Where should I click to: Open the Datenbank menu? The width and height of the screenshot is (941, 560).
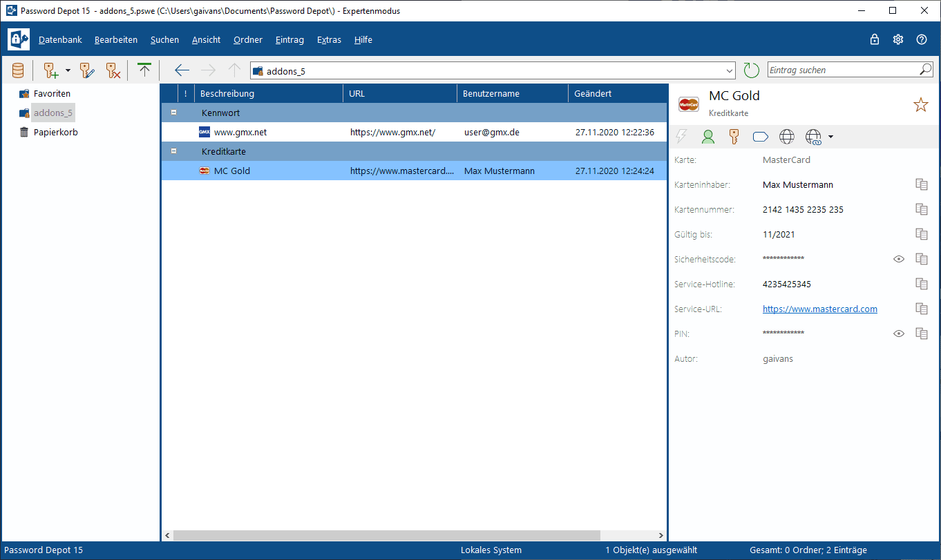point(60,40)
